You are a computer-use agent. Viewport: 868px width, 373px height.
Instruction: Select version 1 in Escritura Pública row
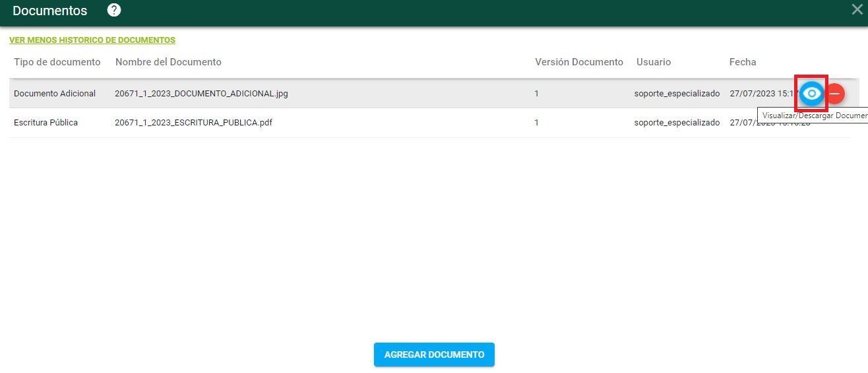pyautogui.click(x=537, y=123)
